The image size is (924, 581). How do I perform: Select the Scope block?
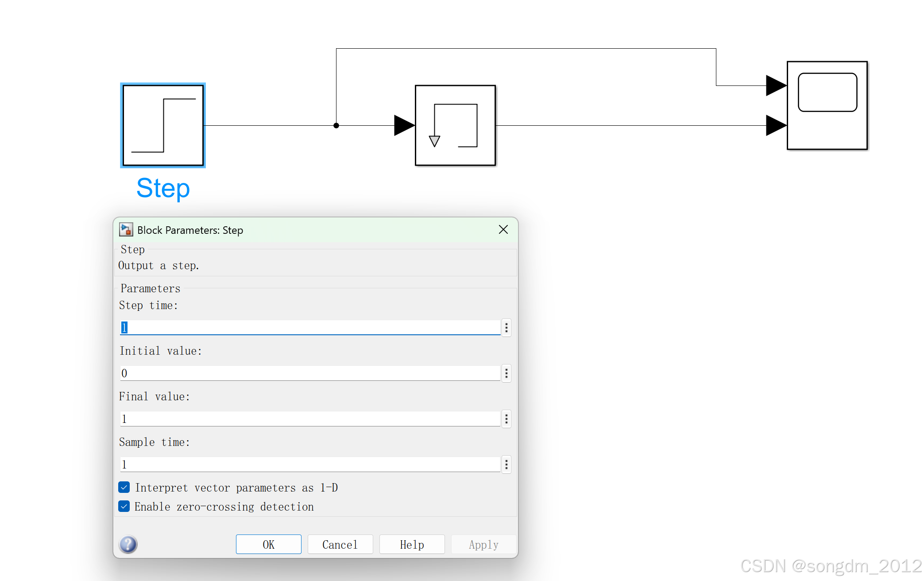(827, 105)
